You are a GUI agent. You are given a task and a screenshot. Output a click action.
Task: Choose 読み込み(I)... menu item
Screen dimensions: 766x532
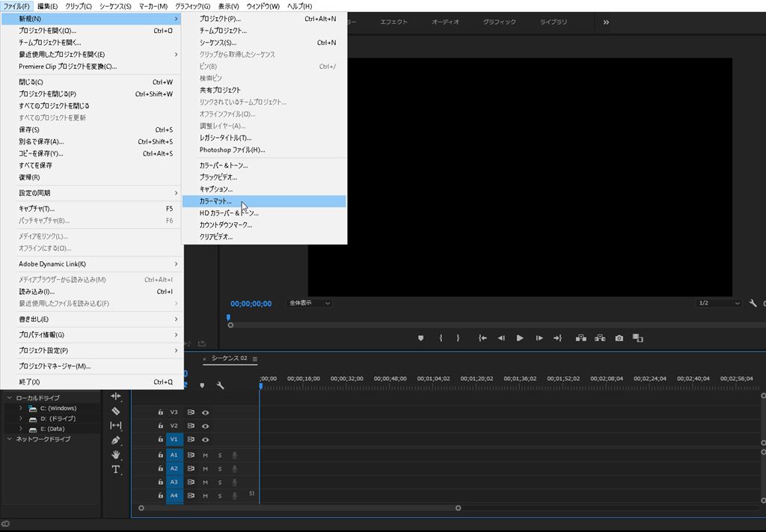pos(92,292)
